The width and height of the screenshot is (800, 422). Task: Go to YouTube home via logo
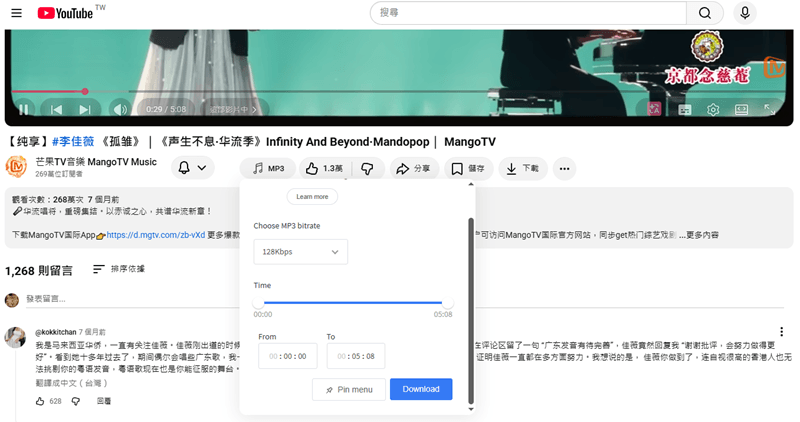[x=66, y=13]
